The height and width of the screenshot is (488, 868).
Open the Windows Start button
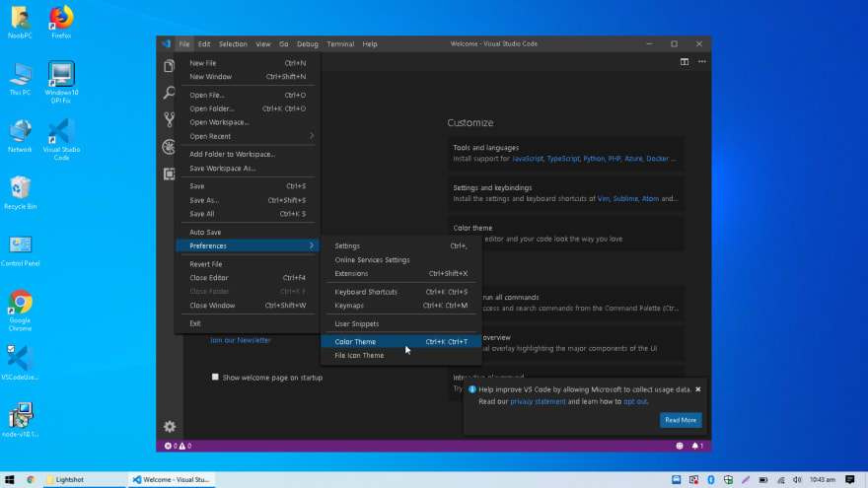pyautogui.click(x=10, y=480)
